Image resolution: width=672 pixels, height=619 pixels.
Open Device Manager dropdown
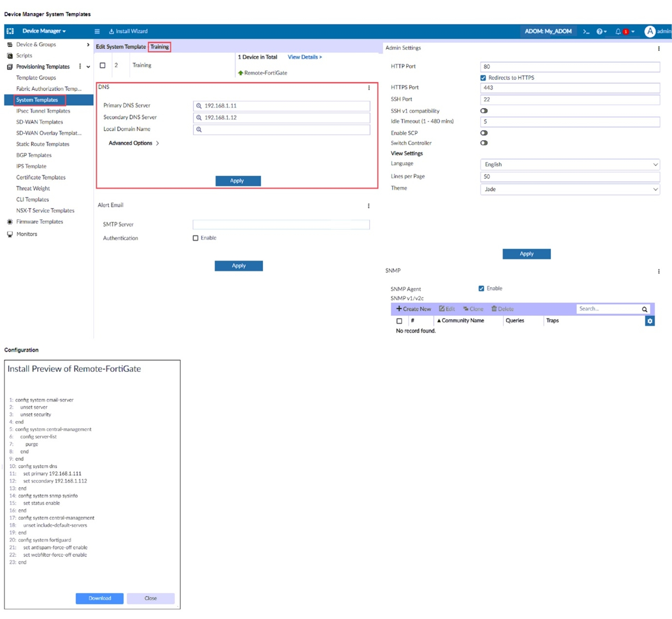point(44,31)
